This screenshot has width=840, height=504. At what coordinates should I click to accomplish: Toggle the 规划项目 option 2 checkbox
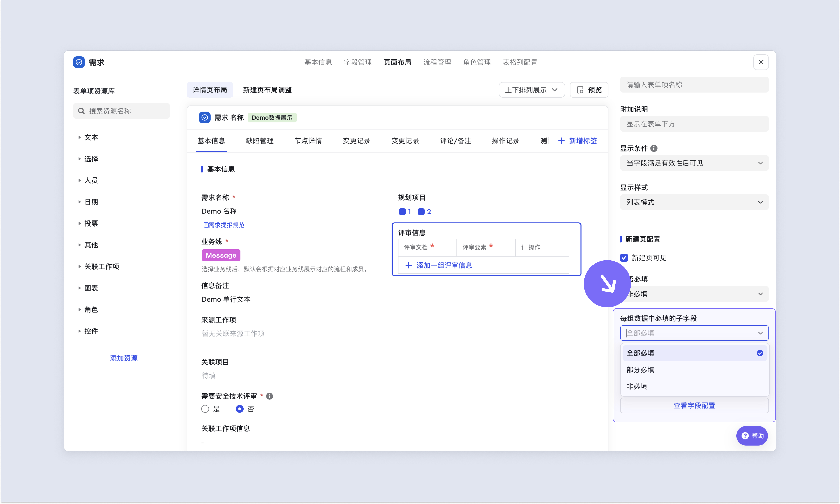point(421,212)
